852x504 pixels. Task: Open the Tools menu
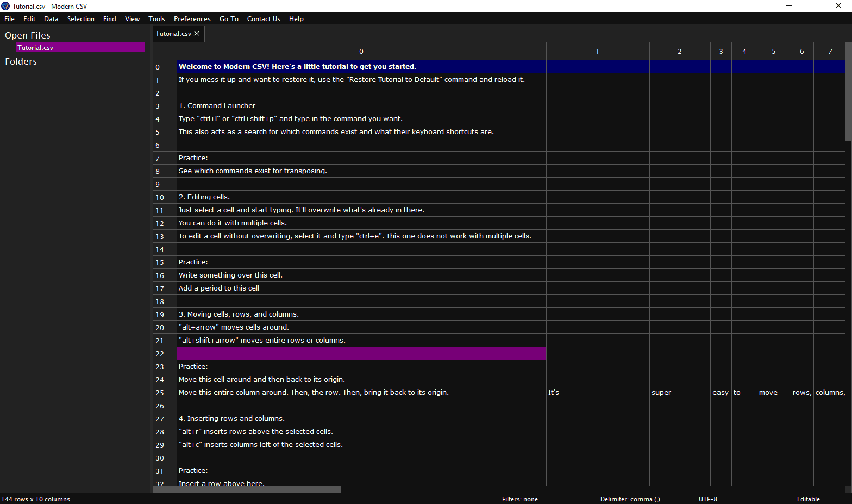click(156, 19)
